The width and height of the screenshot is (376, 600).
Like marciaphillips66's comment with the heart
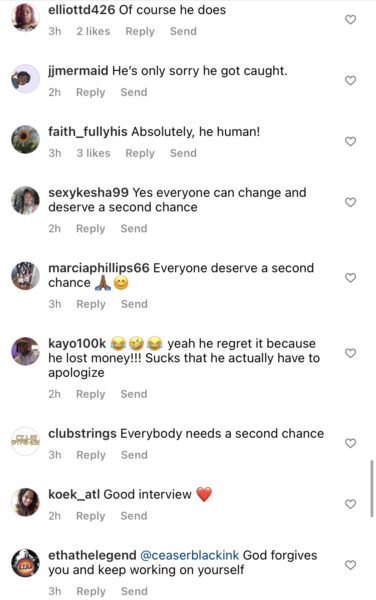tap(350, 277)
